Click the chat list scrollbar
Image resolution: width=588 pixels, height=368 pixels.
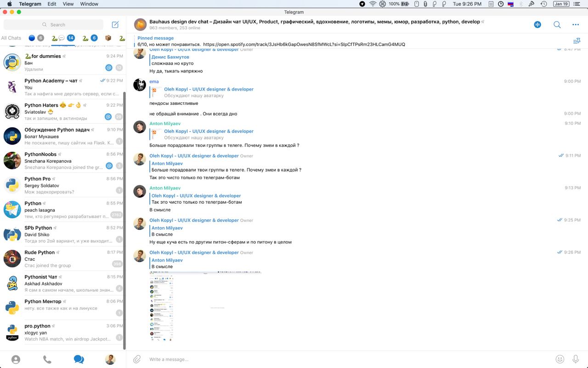coord(124,220)
